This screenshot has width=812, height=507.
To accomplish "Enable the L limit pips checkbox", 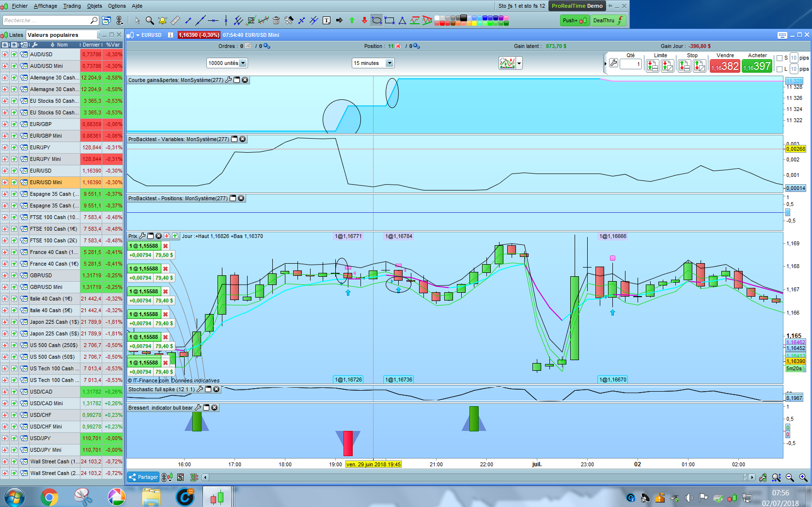I will [780, 69].
